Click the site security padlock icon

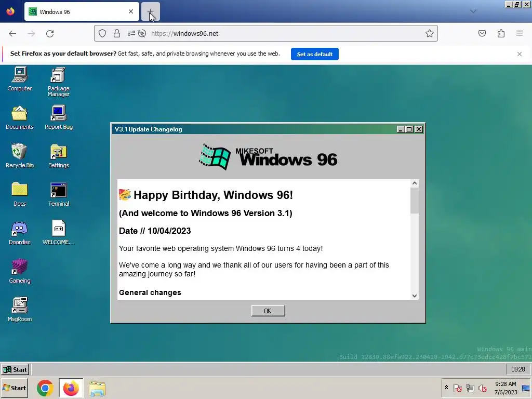117,33
